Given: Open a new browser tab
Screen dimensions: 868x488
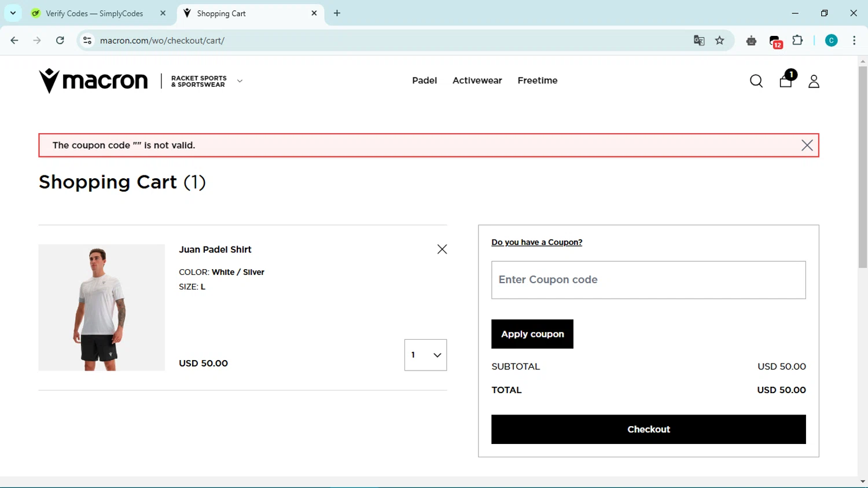Looking at the screenshot, I should coord(337,13).
